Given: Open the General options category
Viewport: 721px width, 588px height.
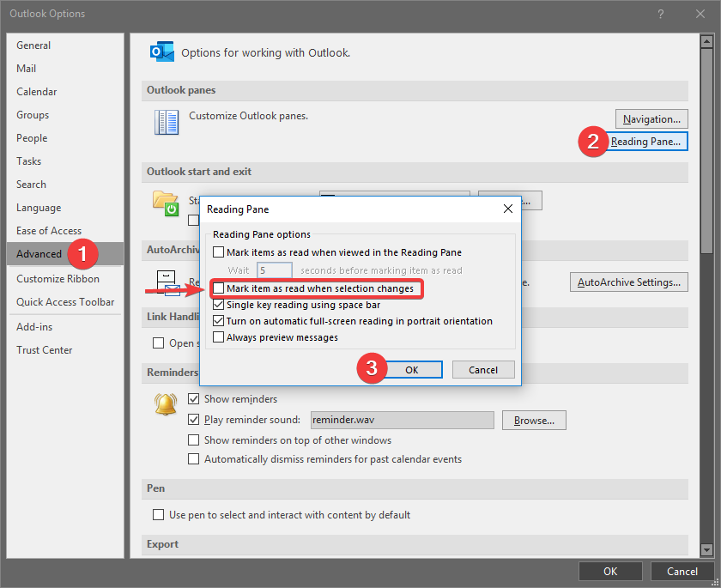Looking at the screenshot, I should pos(65,45).
